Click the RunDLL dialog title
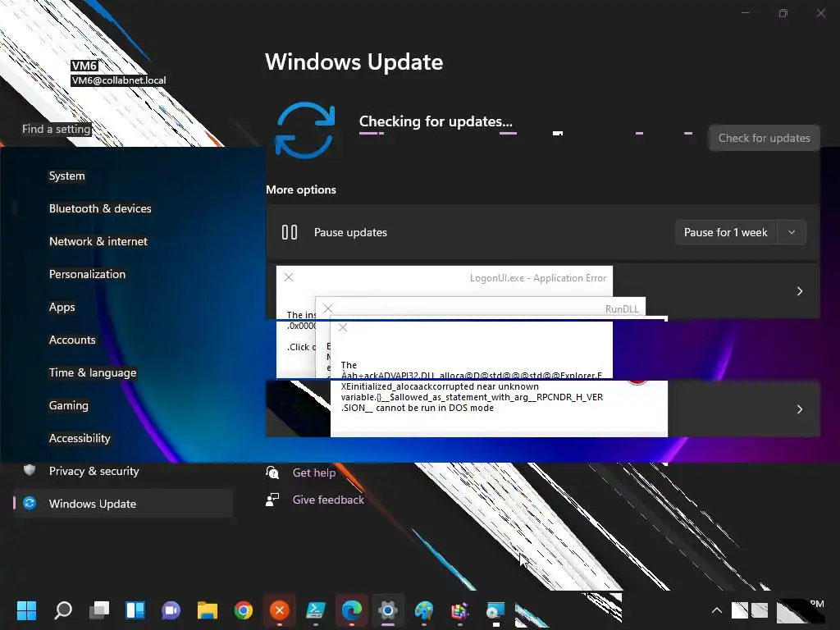The width and height of the screenshot is (840, 630). [622, 308]
